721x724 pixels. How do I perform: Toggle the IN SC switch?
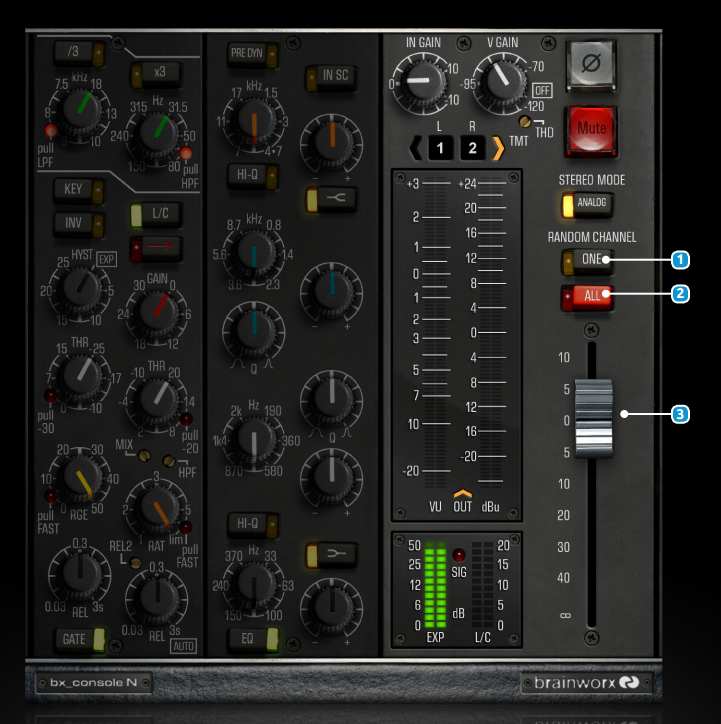click(x=330, y=77)
